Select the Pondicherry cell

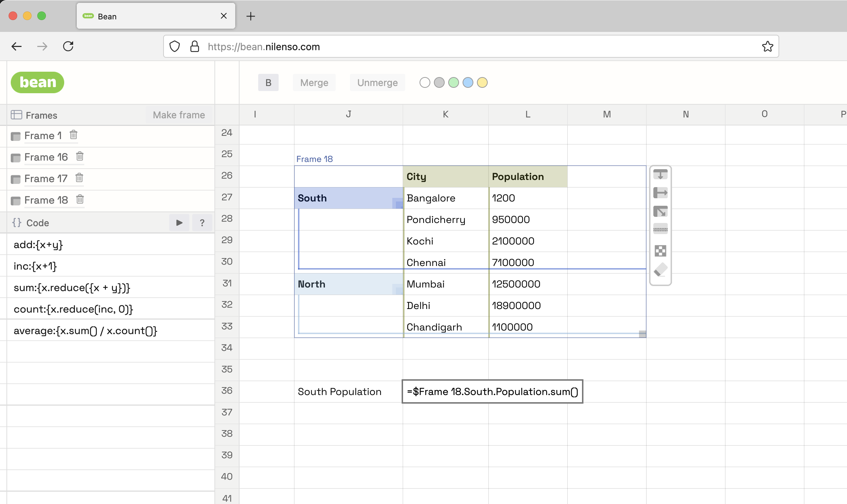(x=446, y=219)
